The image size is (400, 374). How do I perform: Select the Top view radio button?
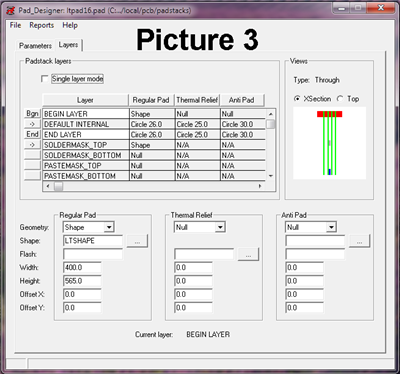pyautogui.click(x=340, y=99)
